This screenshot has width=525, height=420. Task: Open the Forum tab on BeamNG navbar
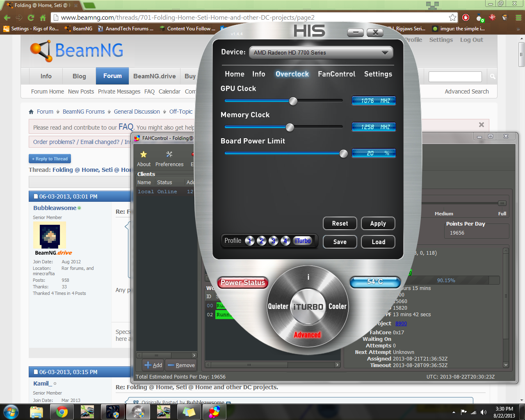click(x=112, y=76)
